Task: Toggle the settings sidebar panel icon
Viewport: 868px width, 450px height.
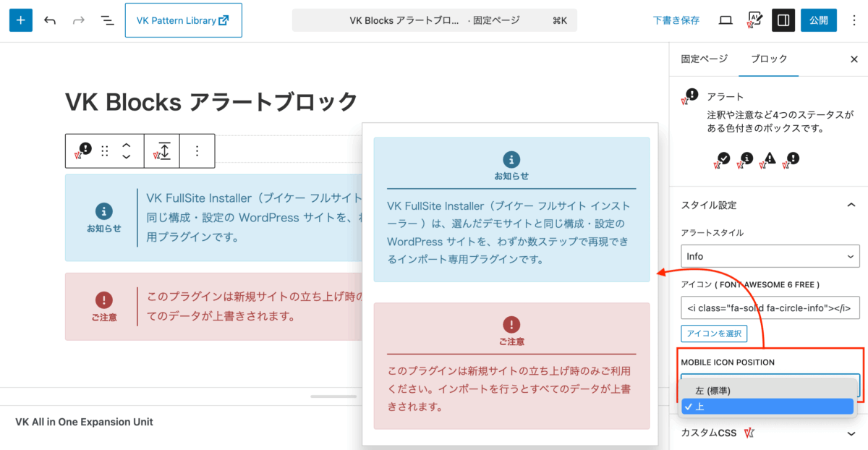Action: pyautogui.click(x=783, y=20)
